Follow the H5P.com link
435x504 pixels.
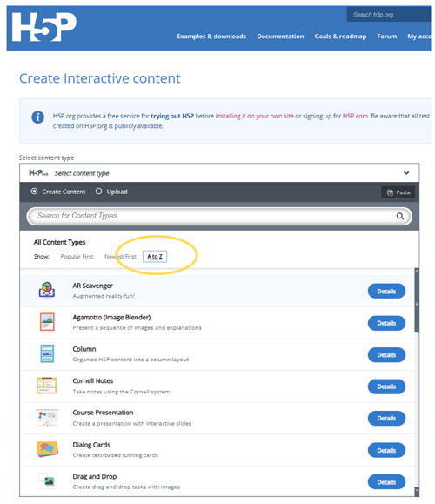click(355, 116)
